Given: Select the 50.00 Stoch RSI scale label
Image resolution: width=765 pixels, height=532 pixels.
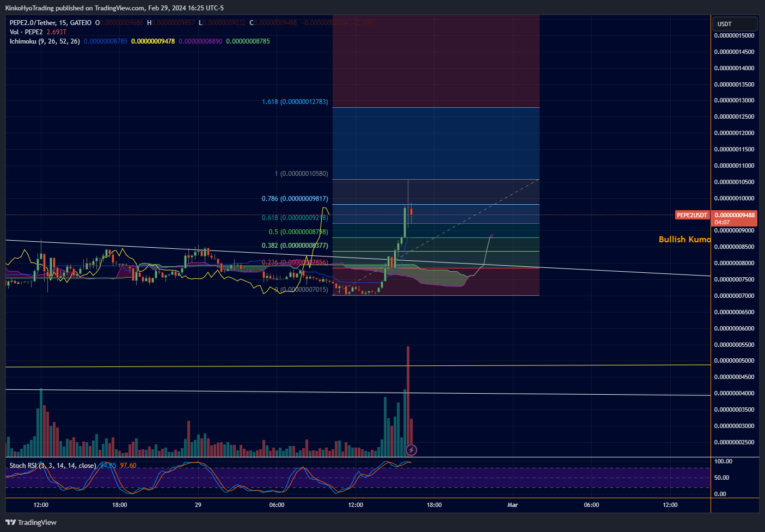Looking at the screenshot, I should (x=721, y=478).
